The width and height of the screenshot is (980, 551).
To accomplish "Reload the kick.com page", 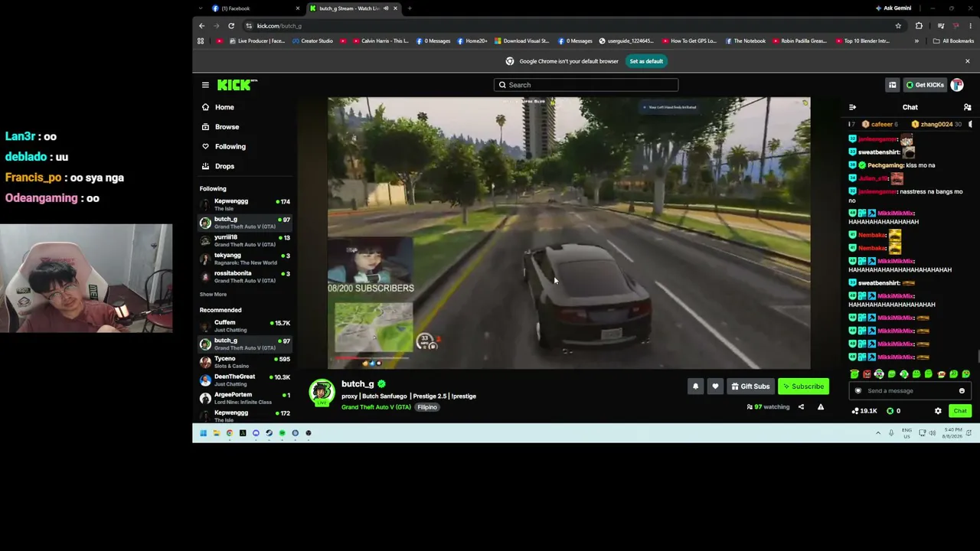I will click(231, 26).
